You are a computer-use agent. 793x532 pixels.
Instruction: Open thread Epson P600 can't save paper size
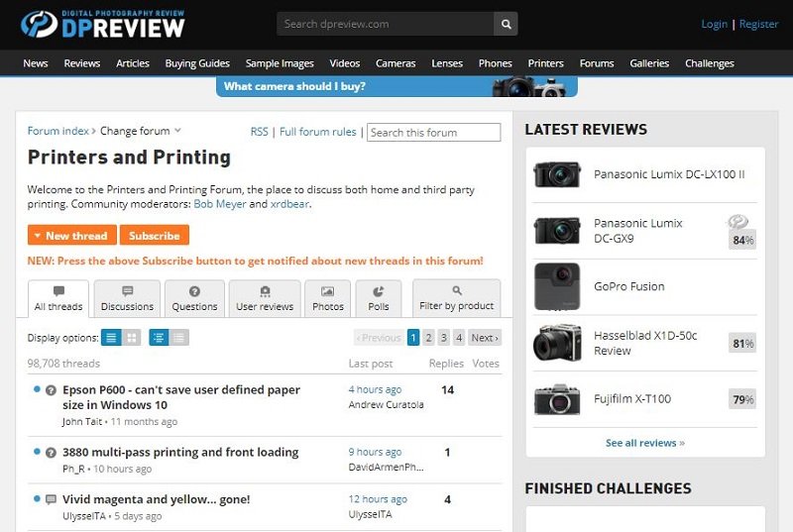(181, 397)
